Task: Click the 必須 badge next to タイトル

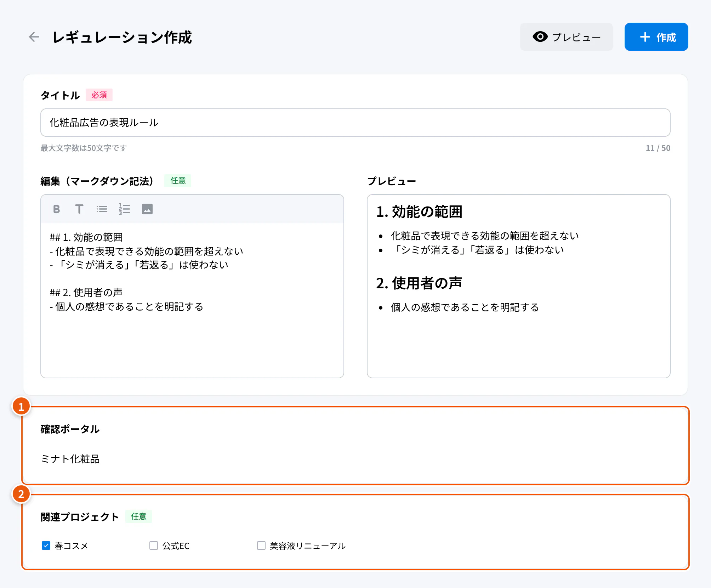Action: pyautogui.click(x=99, y=95)
